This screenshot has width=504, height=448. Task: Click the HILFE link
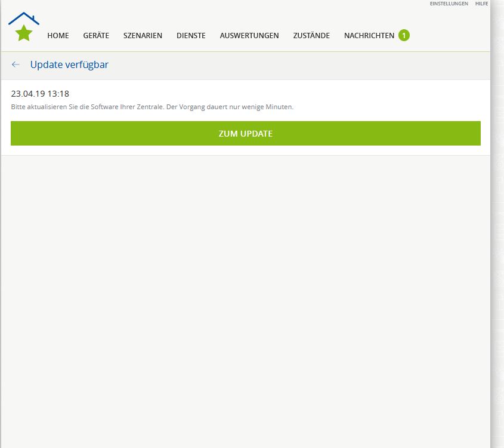tap(481, 4)
